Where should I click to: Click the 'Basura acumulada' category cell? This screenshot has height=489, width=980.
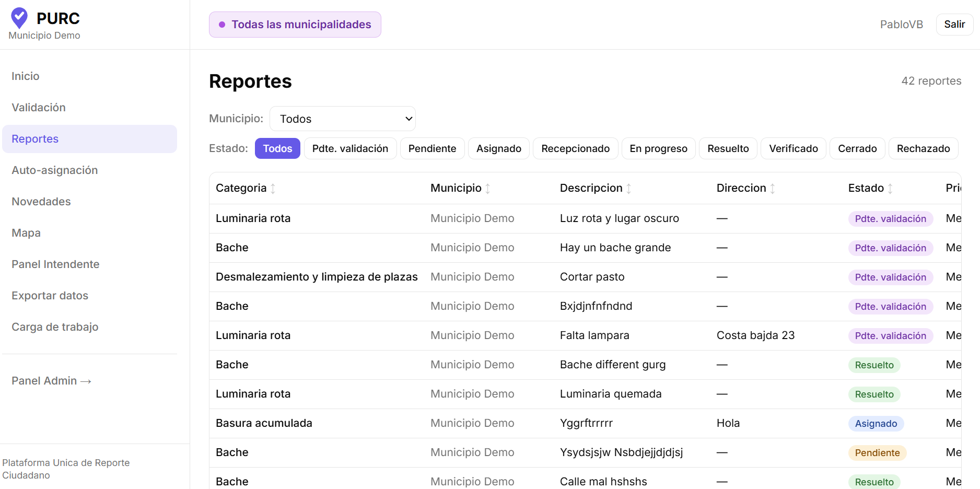pos(264,423)
